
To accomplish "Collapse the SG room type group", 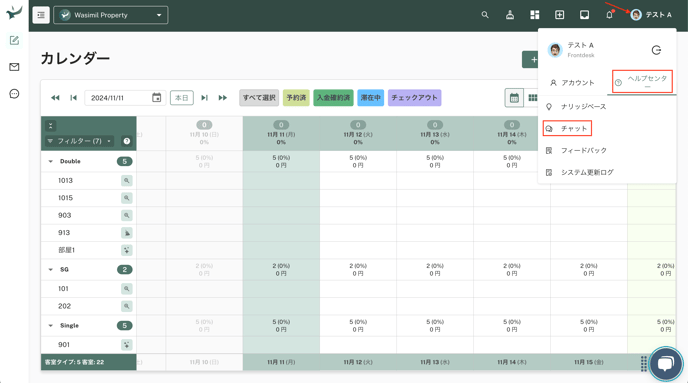I will (50, 269).
